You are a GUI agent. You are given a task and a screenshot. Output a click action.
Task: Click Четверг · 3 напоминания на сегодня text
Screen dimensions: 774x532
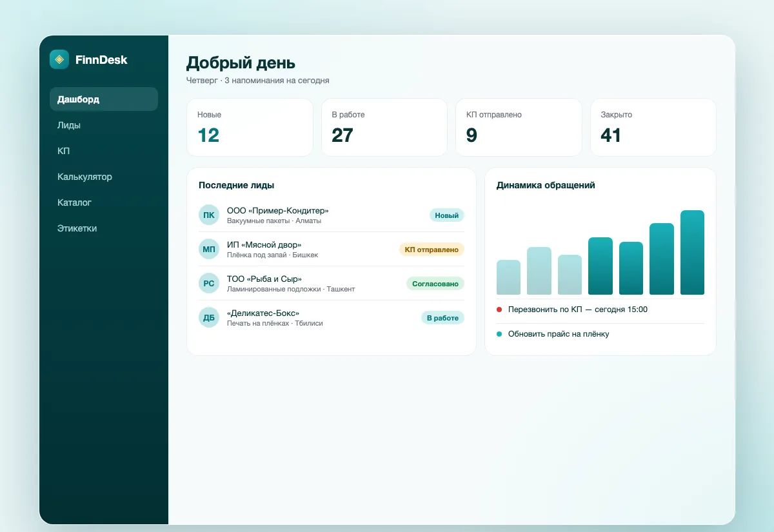[258, 81]
